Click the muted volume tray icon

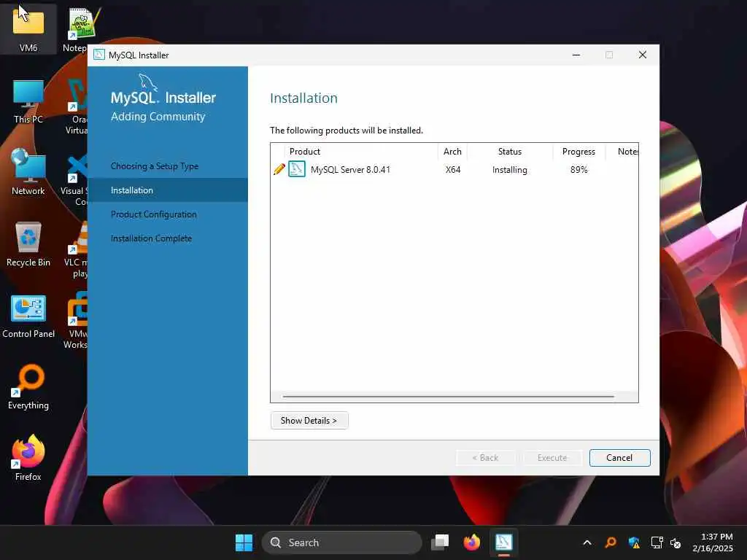(x=676, y=542)
